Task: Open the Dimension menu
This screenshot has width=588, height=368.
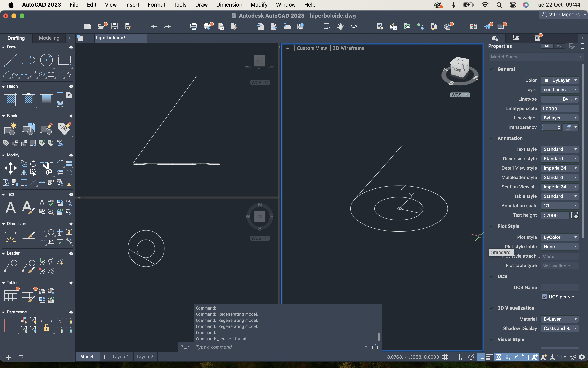Action: tap(229, 5)
